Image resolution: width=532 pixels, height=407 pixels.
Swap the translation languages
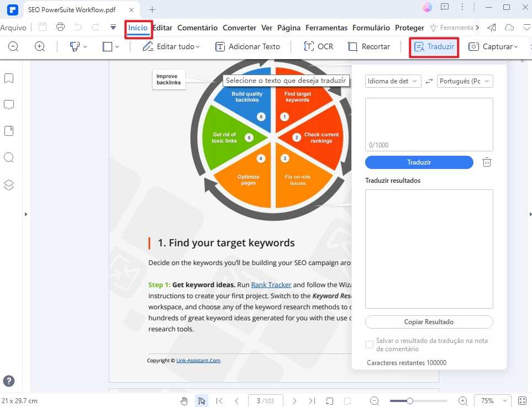(x=429, y=81)
